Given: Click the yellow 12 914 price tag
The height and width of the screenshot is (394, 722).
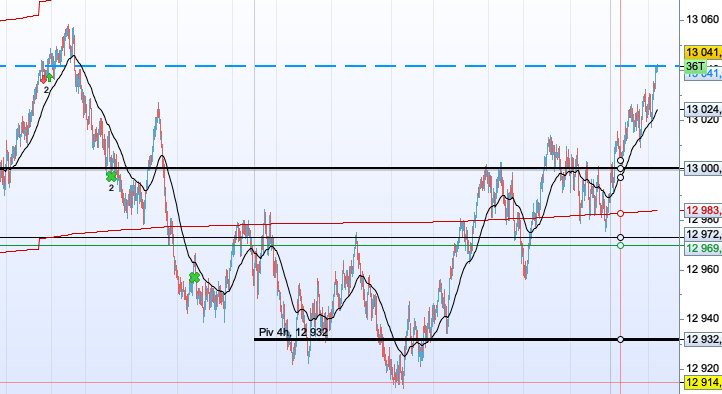Looking at the screenshot, I should 703,382.
